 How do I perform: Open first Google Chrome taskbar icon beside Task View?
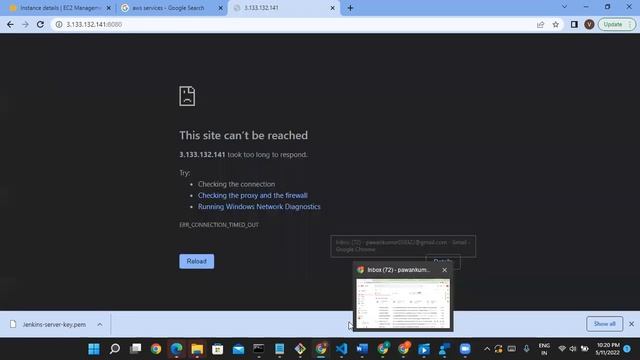[156, 349]
